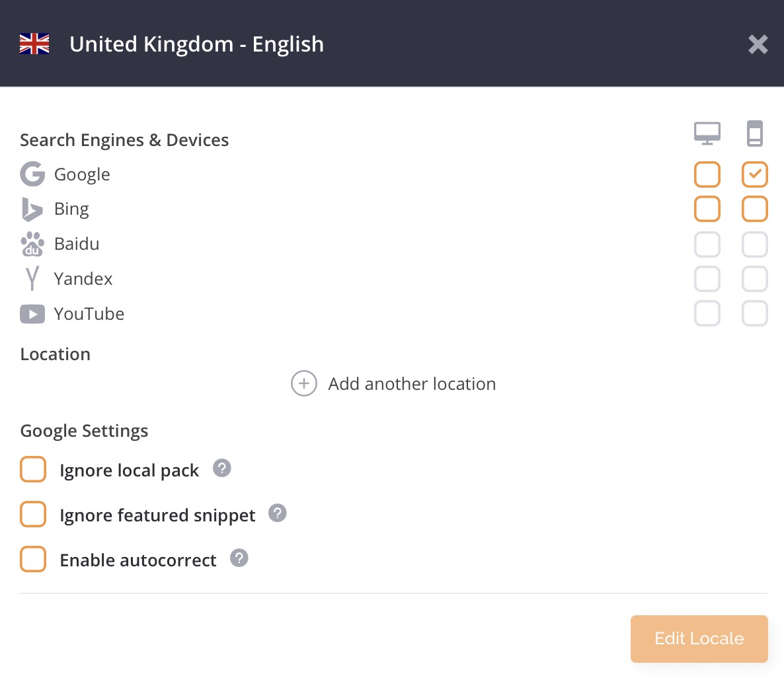The image size is (784, 678).
Task: Enable Bing mobile tracking checkbox
Action: click(x=754, y=209)
